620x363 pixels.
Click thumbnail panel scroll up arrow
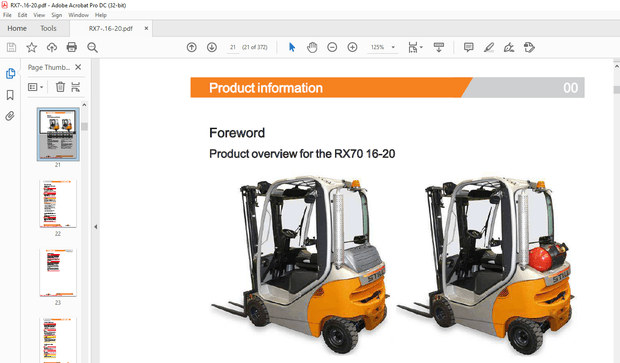click(84, 105)
